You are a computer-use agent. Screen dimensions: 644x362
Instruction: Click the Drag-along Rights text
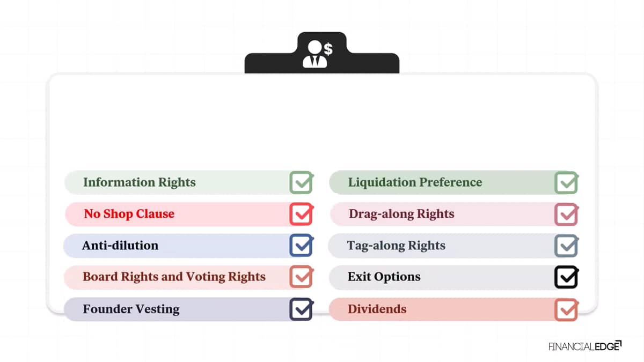401,214
